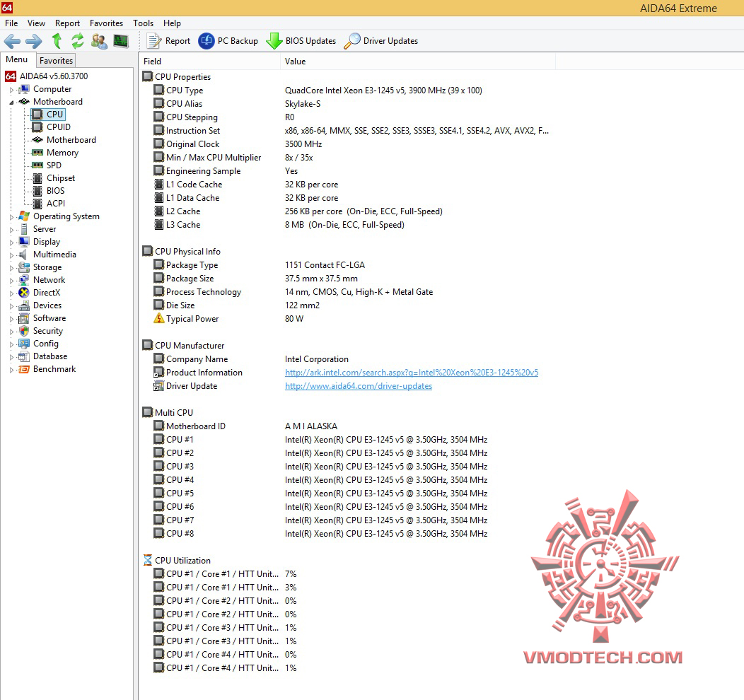744x700 pixels.
Task: Expand the Network tree node
Action: pos(11,281)
